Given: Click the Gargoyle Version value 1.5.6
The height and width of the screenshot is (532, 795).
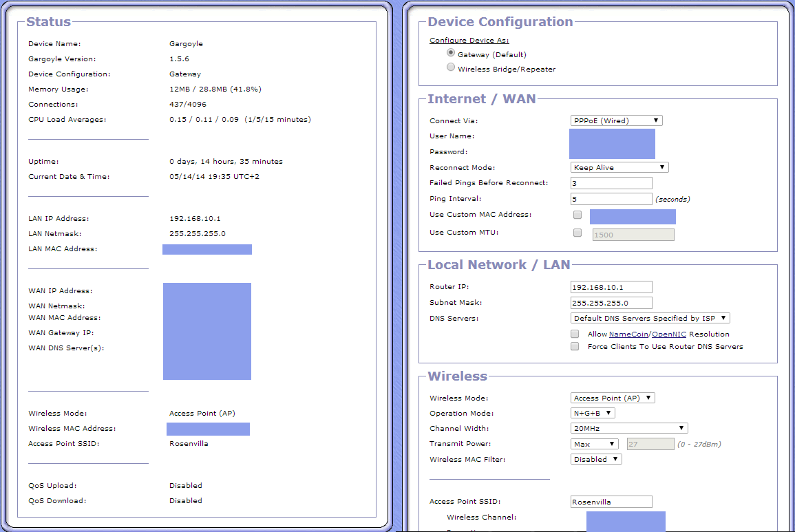Looking at the screenshot, I should 179,58.
